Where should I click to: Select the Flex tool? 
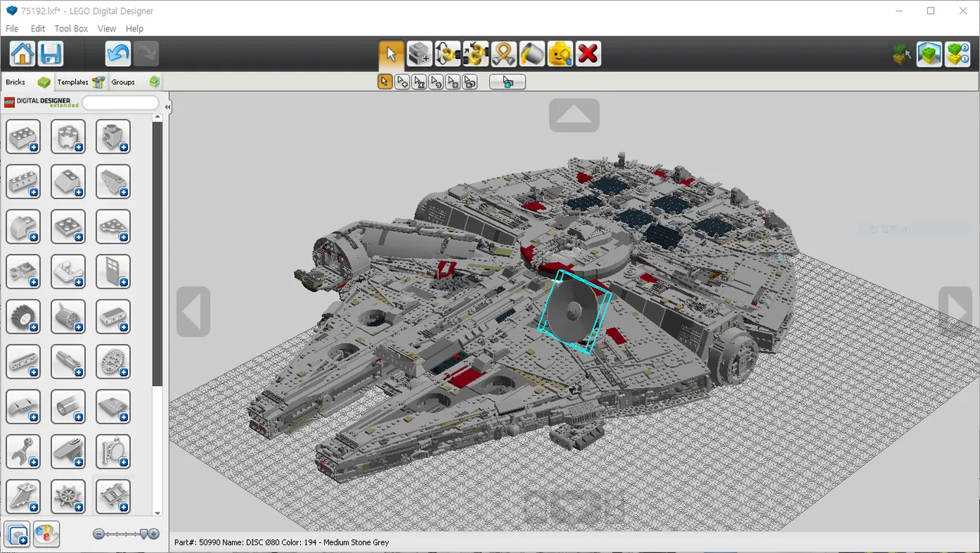[x=504, y=54]
